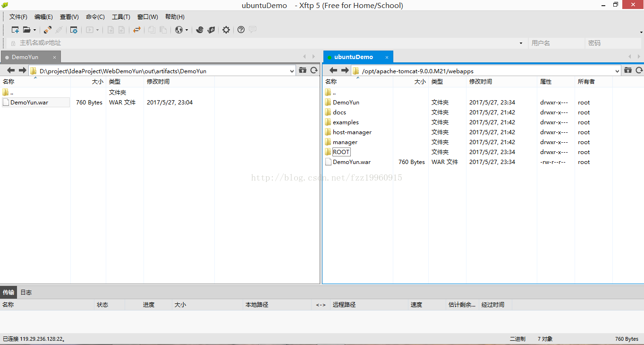Go back in the remote pane
The height and width of the screenshot is (345, 644).
333,70
